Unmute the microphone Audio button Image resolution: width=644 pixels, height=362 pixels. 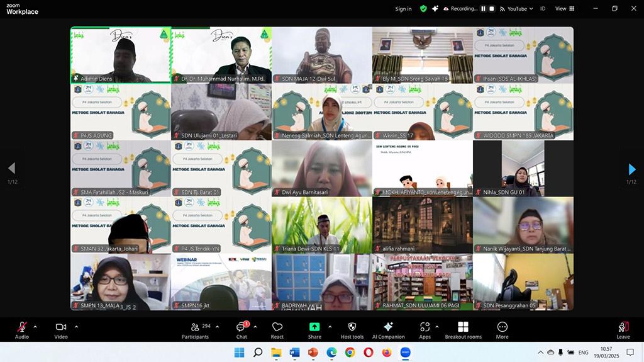(x=22, y=329)
